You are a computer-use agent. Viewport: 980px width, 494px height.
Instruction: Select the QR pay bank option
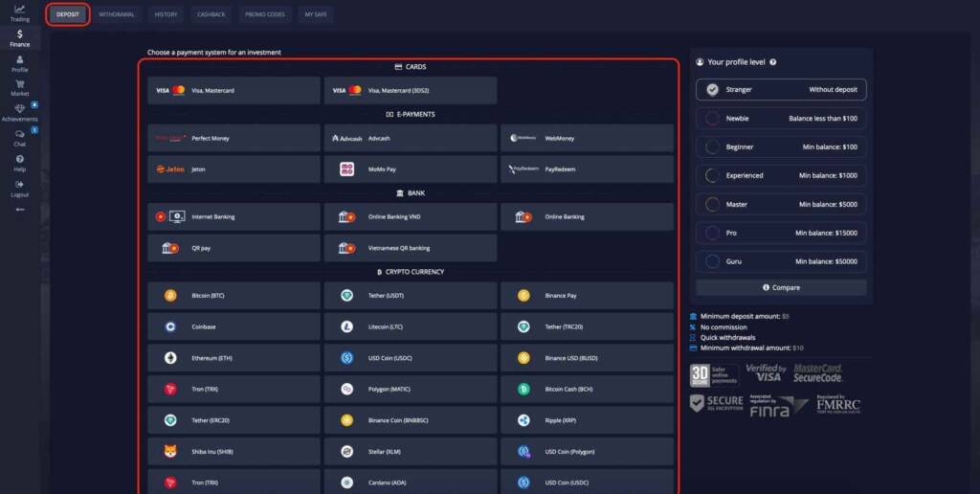[x=234, y=248]
